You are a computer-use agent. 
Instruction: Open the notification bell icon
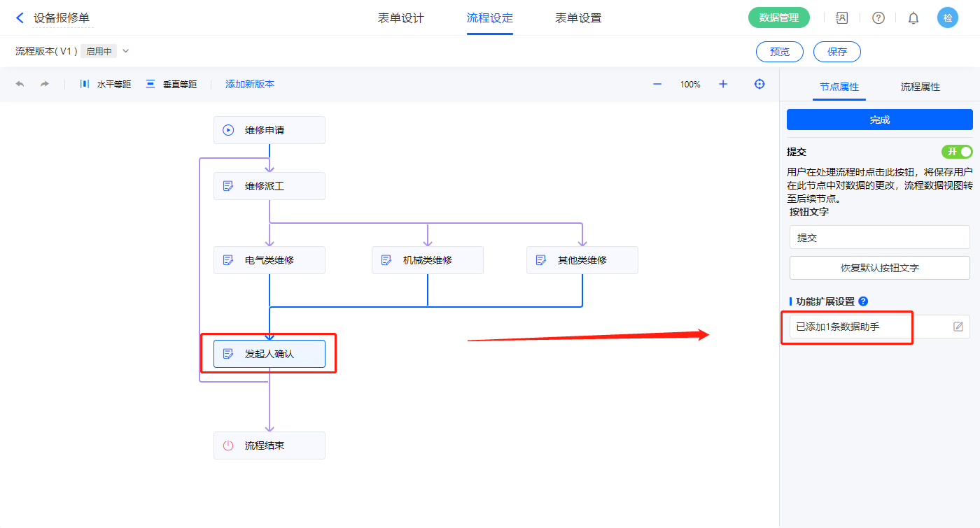click(913, 18)
